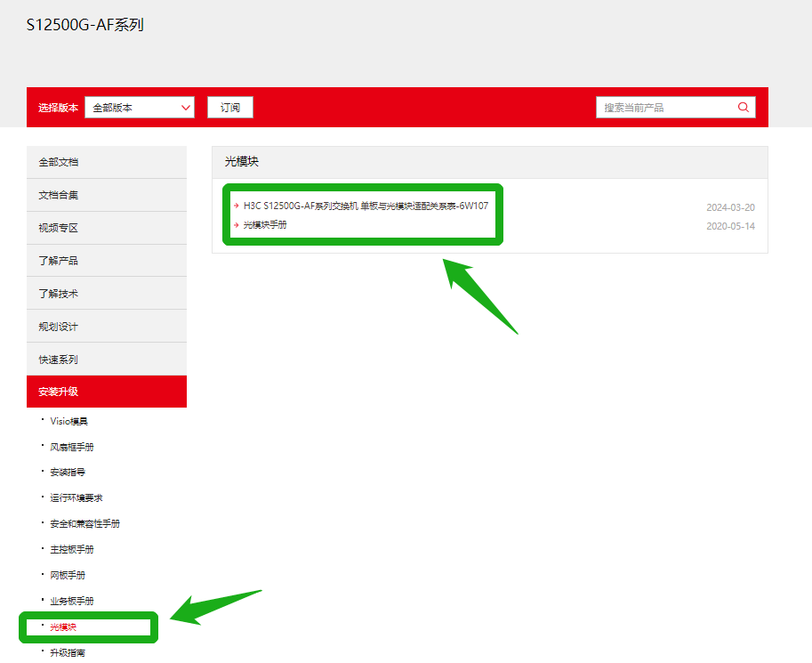Click the 光模块 panel heading
This screenshot has width=812, height=663.
tap(242, 162)
